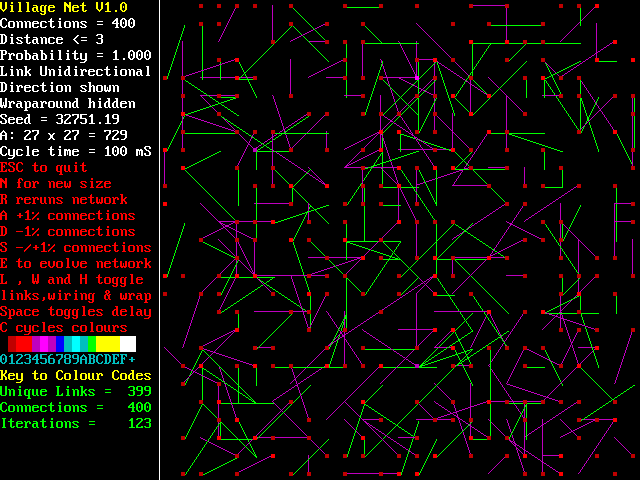Click the 'Key to Colour Codes' label

tap(76, 376)
